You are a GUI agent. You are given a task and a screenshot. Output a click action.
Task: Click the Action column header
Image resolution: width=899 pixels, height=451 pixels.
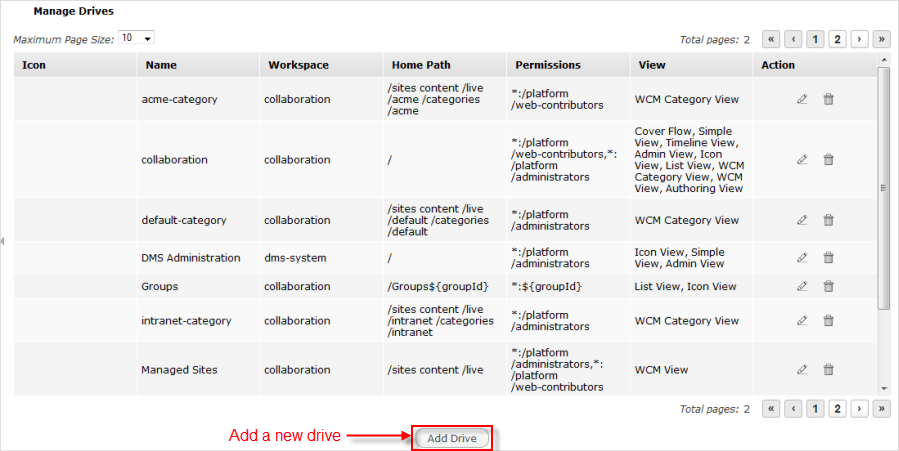pos(815,65)
